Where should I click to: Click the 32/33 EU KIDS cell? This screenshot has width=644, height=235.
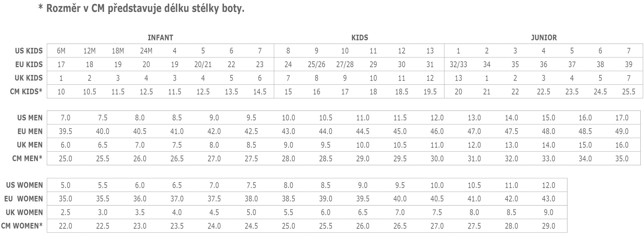458,64
